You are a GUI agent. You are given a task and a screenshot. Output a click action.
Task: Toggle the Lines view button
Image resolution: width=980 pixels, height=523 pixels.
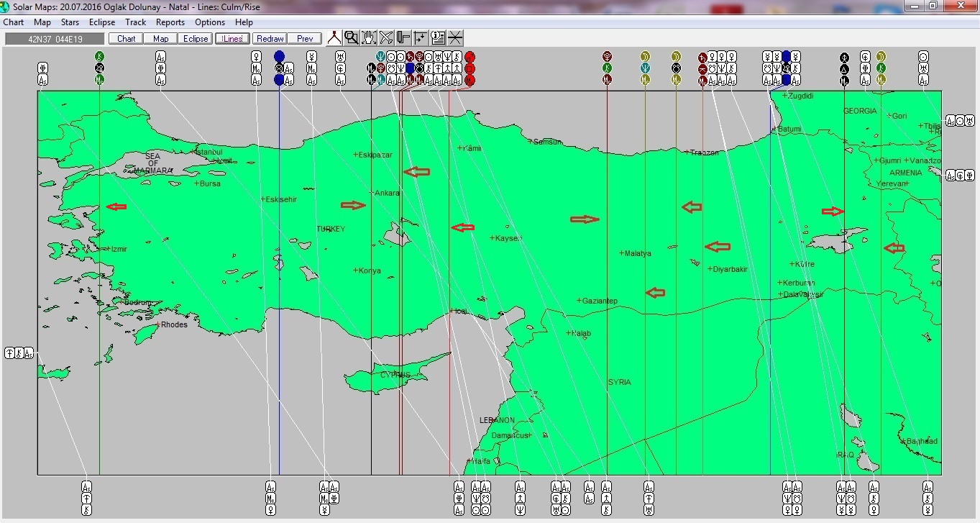pyautogui.click(x=232, y=39)
